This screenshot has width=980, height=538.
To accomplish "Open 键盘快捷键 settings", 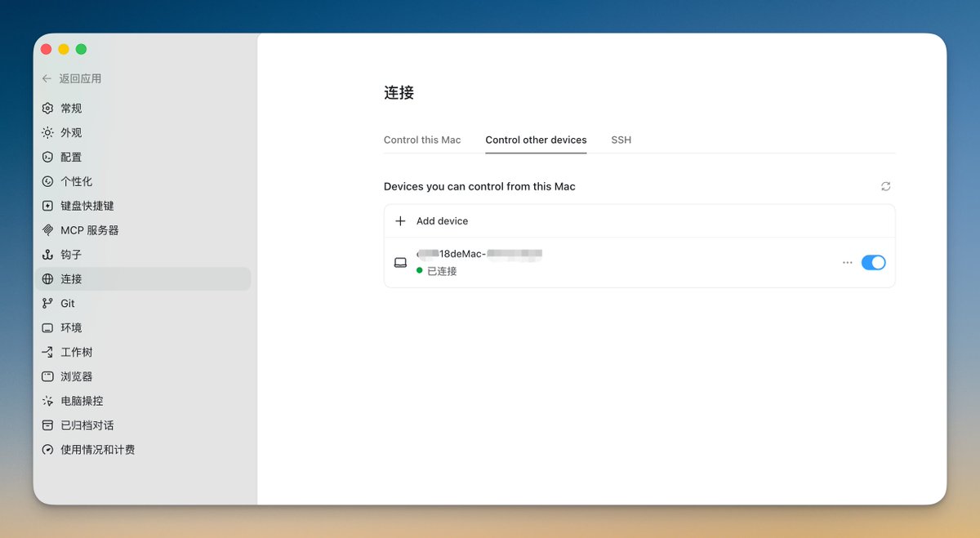I will pos(142,206).
